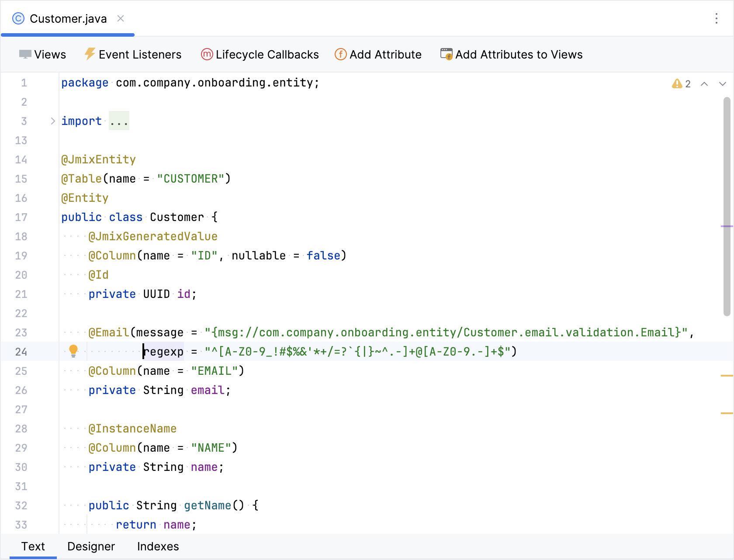Click the vertical editor scrollbar
Viewport: 734px width, 560px height.
pyautogui.click(x=727, y=205)
